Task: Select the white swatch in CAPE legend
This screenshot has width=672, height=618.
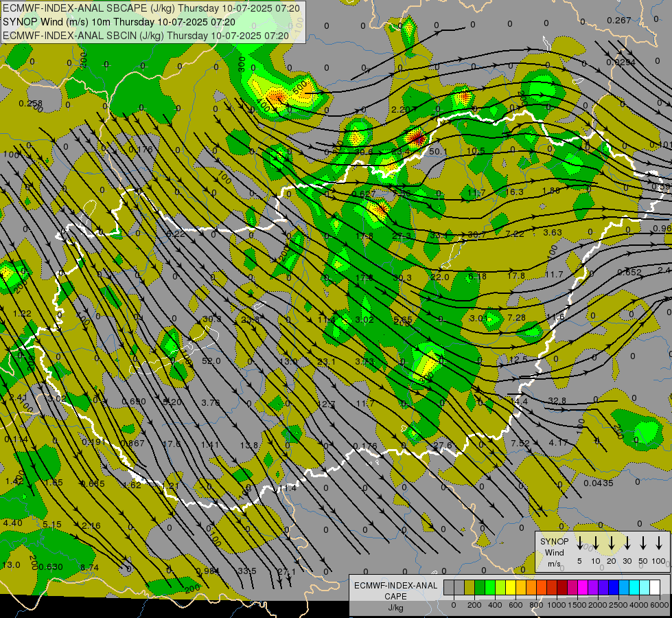Action: (655, 588)
